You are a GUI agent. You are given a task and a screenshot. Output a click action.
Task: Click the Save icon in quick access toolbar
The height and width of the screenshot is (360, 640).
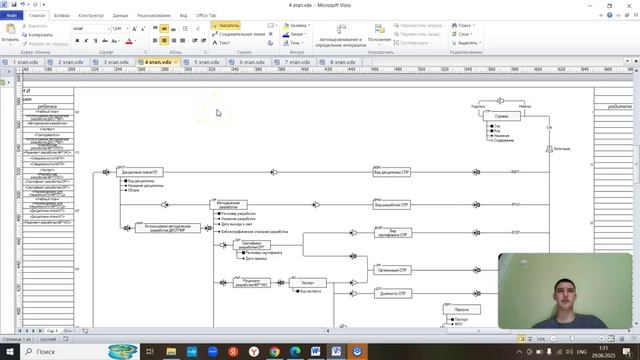pyautogui.click(x=13, y=4)
